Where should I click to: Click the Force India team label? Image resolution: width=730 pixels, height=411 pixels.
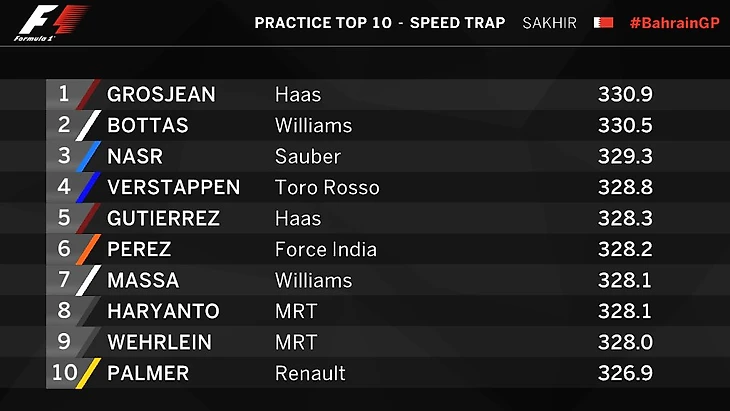(x=325, y=249)
